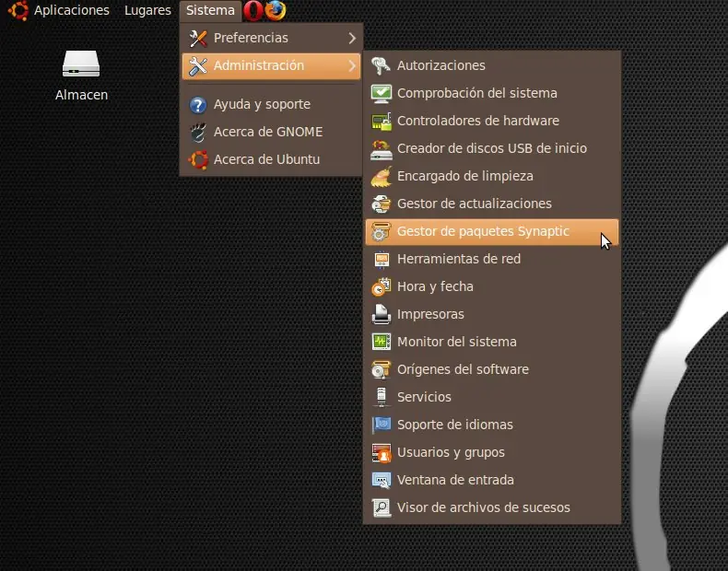728x571 pixels.
Task: Click the Comprobación del sistema checkmark icon
Action: point(382,94)
